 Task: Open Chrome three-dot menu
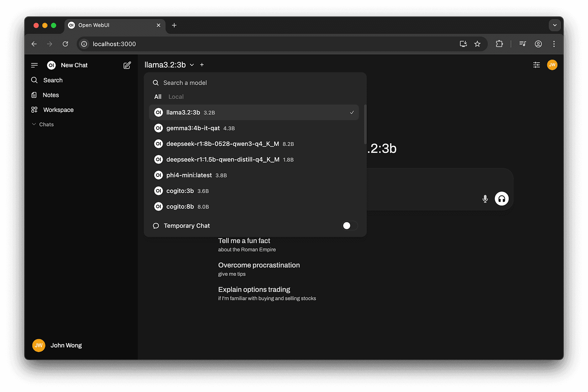pyautogui.click(x=554, y=44)
